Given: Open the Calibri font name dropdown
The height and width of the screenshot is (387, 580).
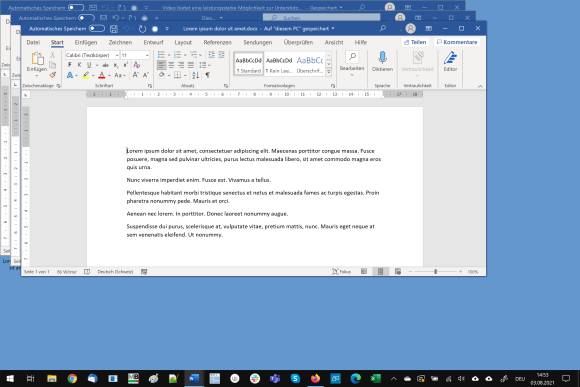Looking at the screenshot, I should [x=117, y=55].
